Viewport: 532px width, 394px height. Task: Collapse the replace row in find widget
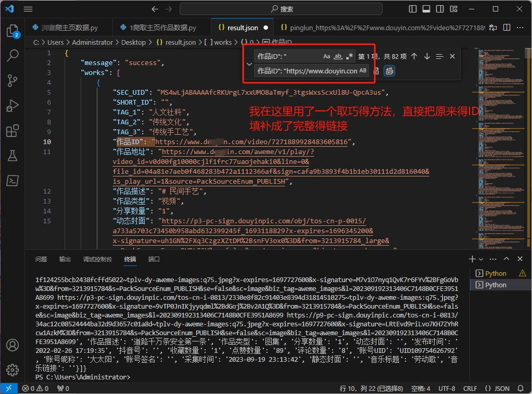(x=249, y=63)
